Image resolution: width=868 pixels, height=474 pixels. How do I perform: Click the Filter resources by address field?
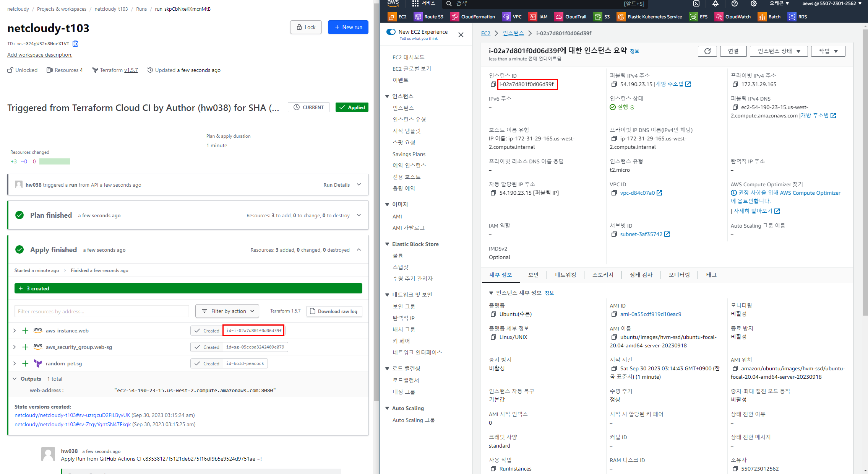click(102, 311)
